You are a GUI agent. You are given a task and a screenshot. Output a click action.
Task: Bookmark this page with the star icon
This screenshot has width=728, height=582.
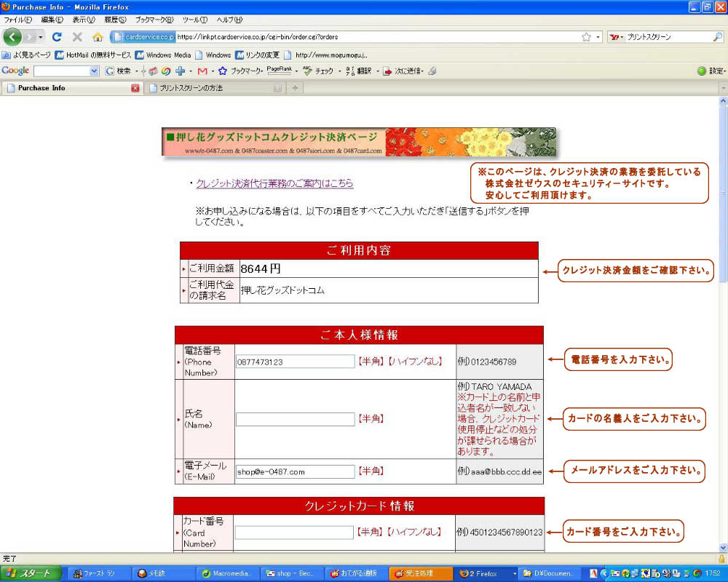point(586,36)
